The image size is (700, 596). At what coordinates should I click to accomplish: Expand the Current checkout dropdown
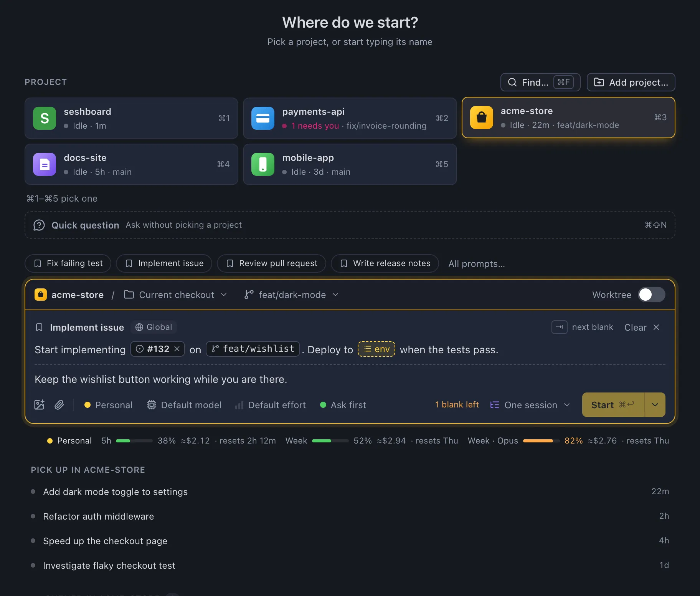(x=176, y=295)
